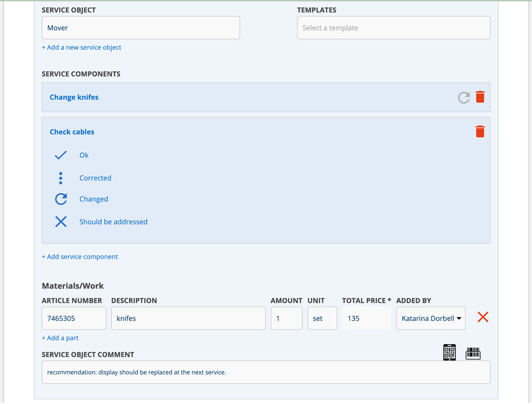Open the Added By dropdown Katarina Dorbell
This screenshot has width=532, height=404.
point(431,318)
